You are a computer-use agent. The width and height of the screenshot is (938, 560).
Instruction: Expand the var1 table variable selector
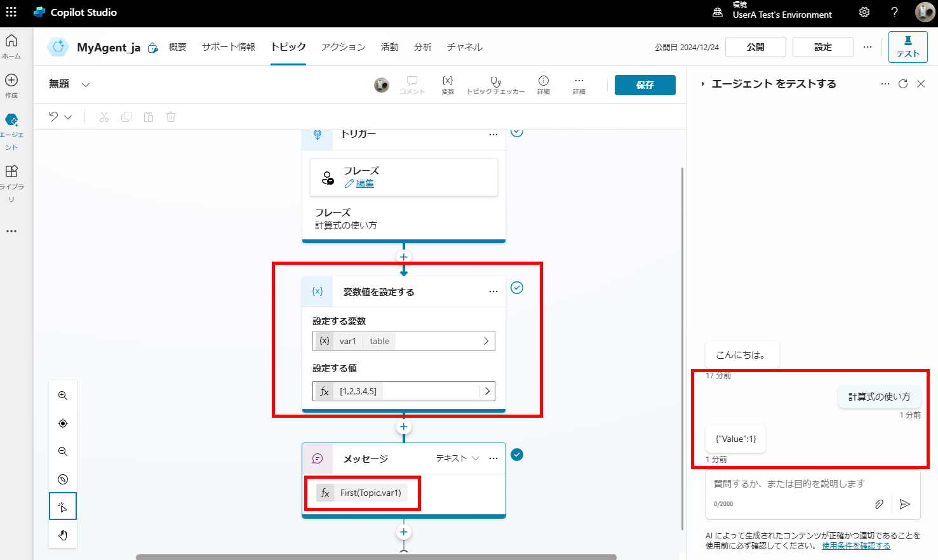coord(486,341)
